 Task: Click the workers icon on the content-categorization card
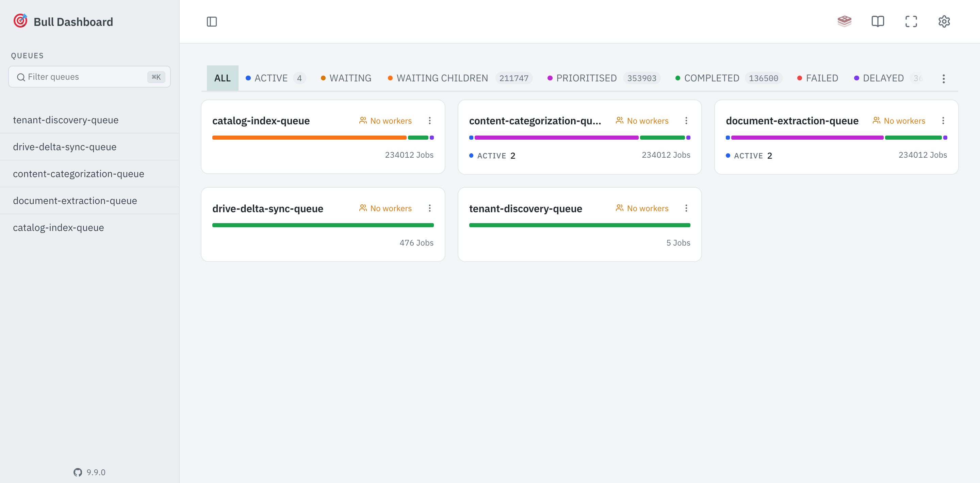pos(619,120)
